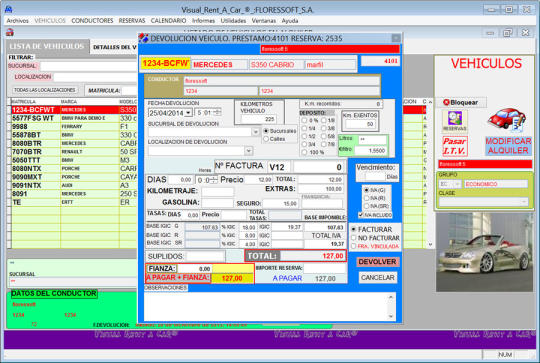
Task: Select deposito 100 % radio button
Action: (x=304, y=152)
